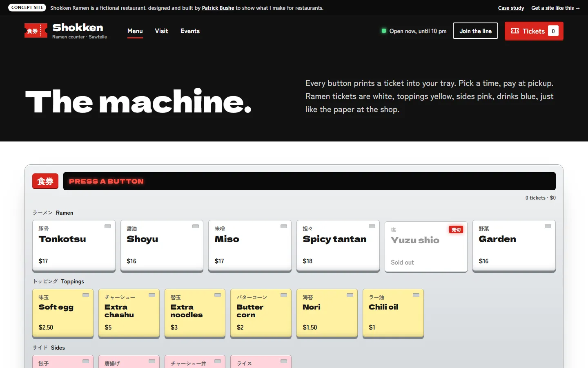Add an Extra chashu topping ticket
This screenshot has height=368, width=588.
129,313
